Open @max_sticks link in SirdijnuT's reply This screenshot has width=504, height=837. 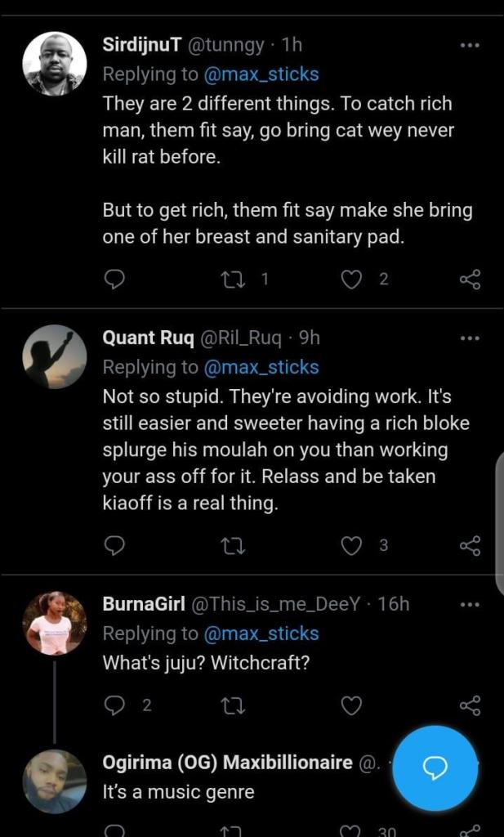coord(261,74)
